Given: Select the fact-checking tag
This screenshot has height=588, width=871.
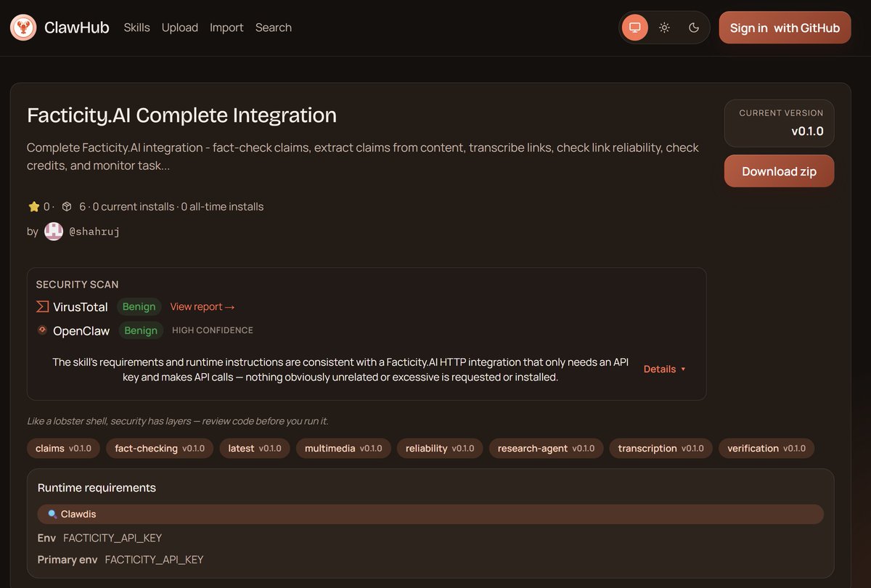Looking at the screenshot, I should [160, 449].
